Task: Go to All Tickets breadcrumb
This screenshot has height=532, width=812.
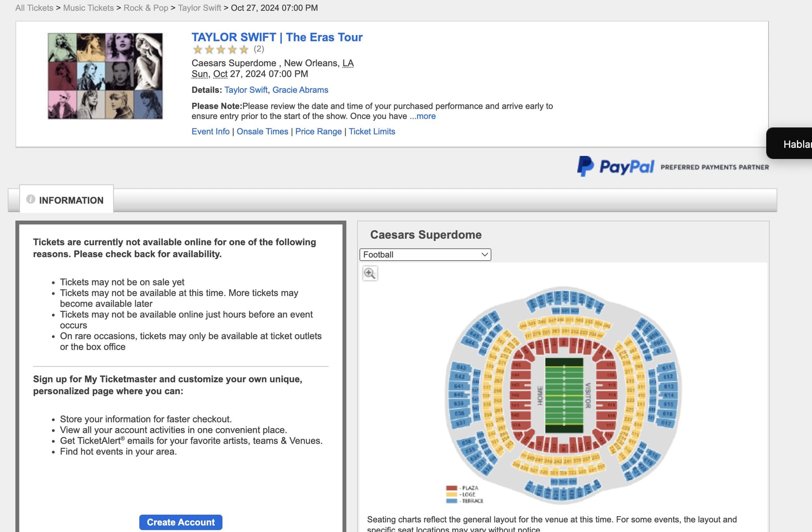Action: click(x=34, y=8)
